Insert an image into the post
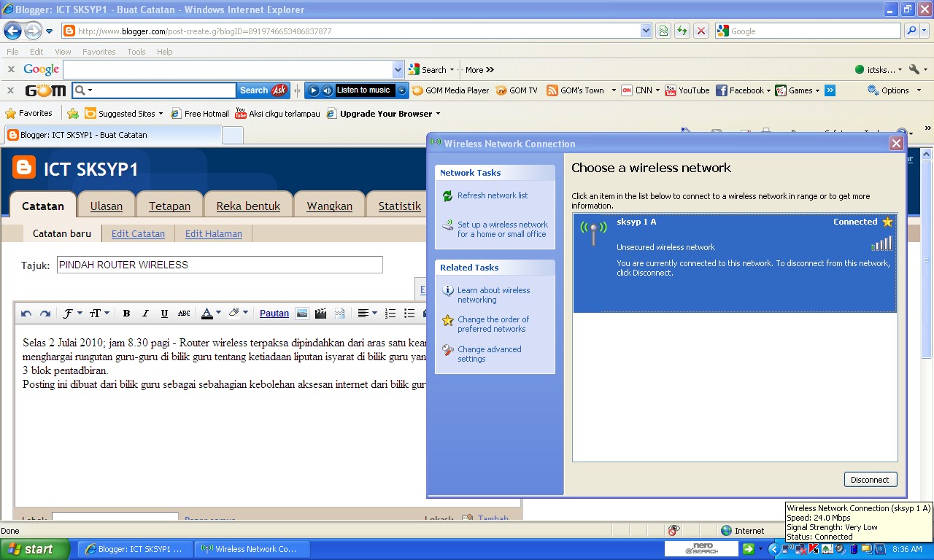 point(302,313)
